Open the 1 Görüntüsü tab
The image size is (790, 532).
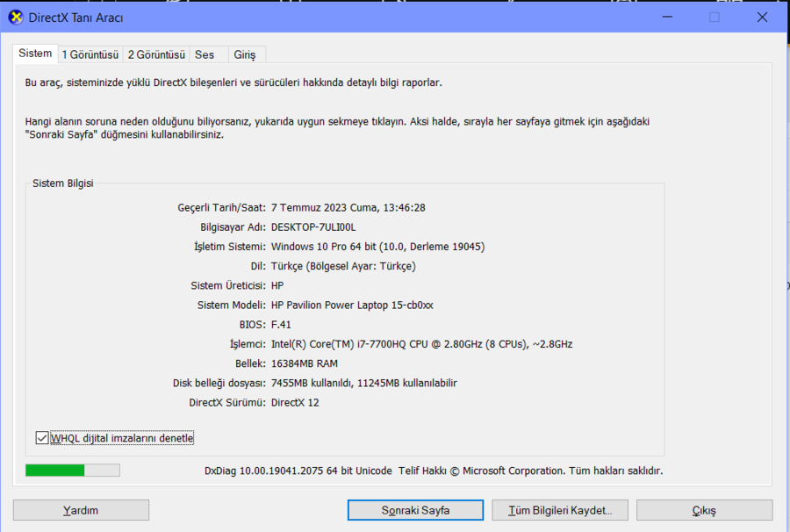tap(90, 54)
